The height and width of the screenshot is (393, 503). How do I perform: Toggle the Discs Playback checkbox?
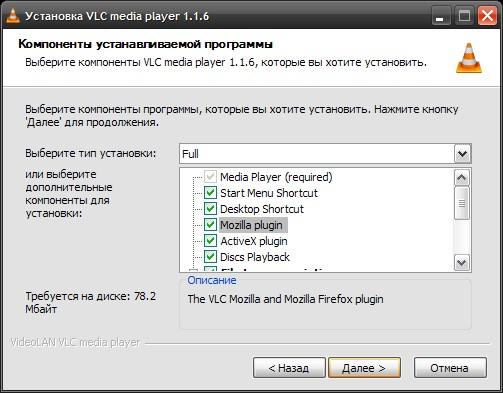point(210,257)
